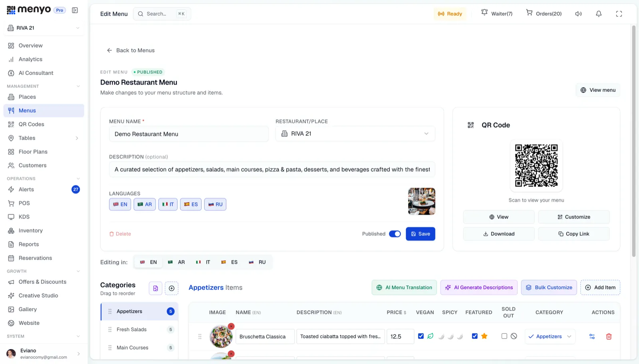Uncheck Vegan checkbox for Bruschetta Classica

(421, 336)
